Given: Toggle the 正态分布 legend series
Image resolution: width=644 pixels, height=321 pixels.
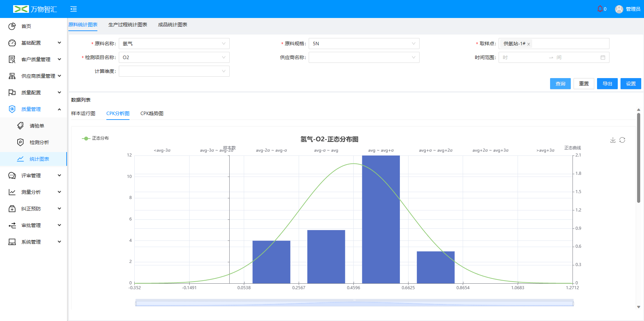Looking at the screenshot, I should pyautogui.click(x=95, y=138).
